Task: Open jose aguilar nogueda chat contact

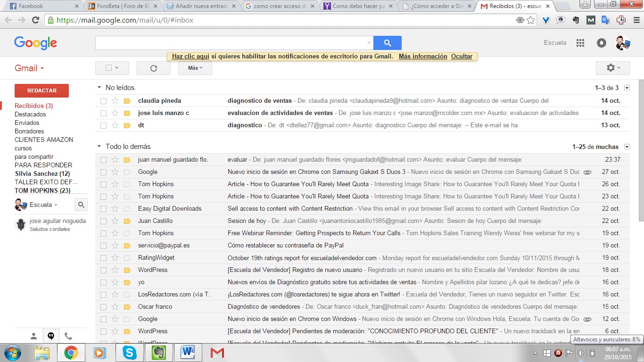Action: pos(51,225)
